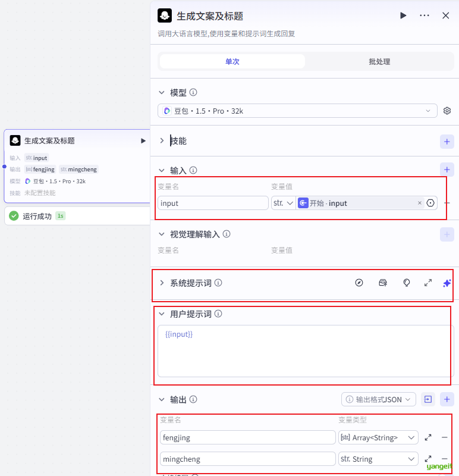The height and width of the screenshot is (476, 459).
Task: Open the 输出格式JSON format dropdown
Action: [379, 400]
